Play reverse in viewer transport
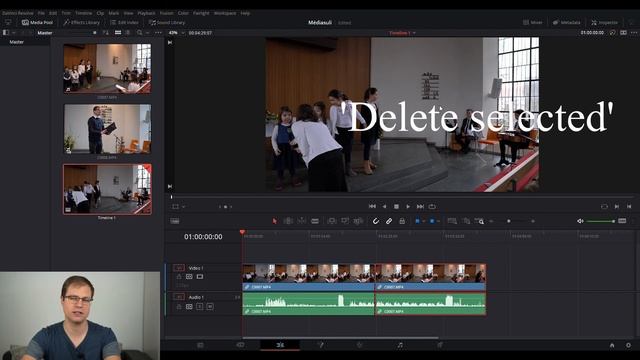Image resolution: width=640 pixels, height=360 pixels. click(x=384, y=207)
